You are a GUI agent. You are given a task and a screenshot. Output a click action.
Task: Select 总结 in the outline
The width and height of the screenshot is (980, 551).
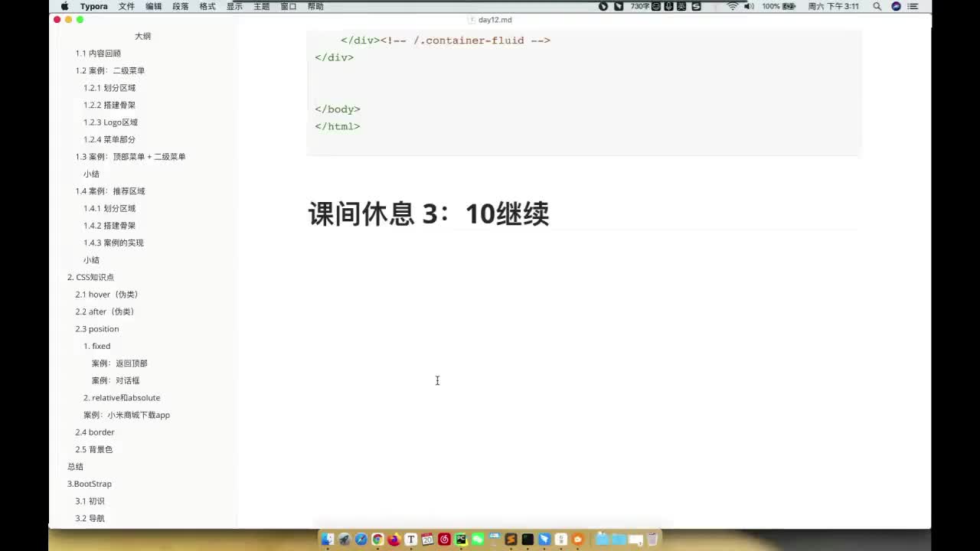[x=75, y=467]
